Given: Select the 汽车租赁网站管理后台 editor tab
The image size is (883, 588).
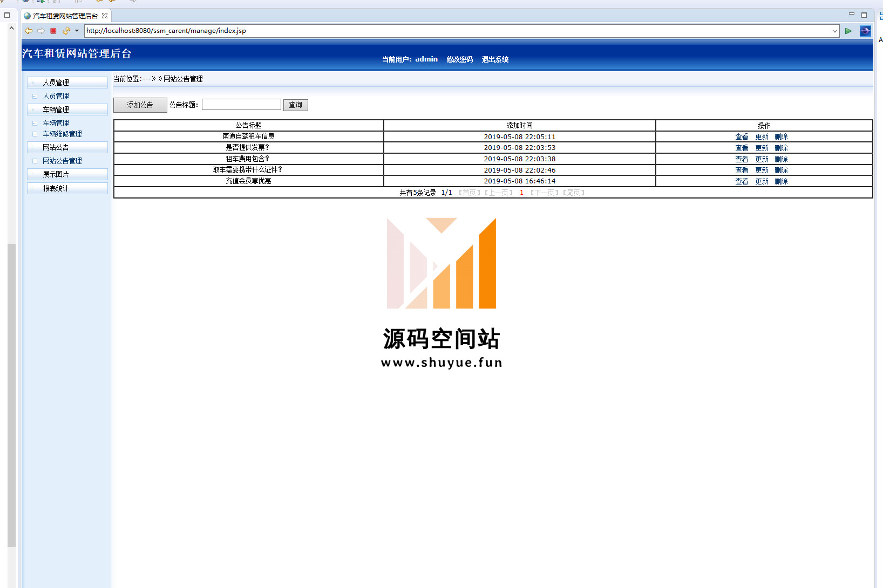Looking at the screenshot, I should [65, 16].
